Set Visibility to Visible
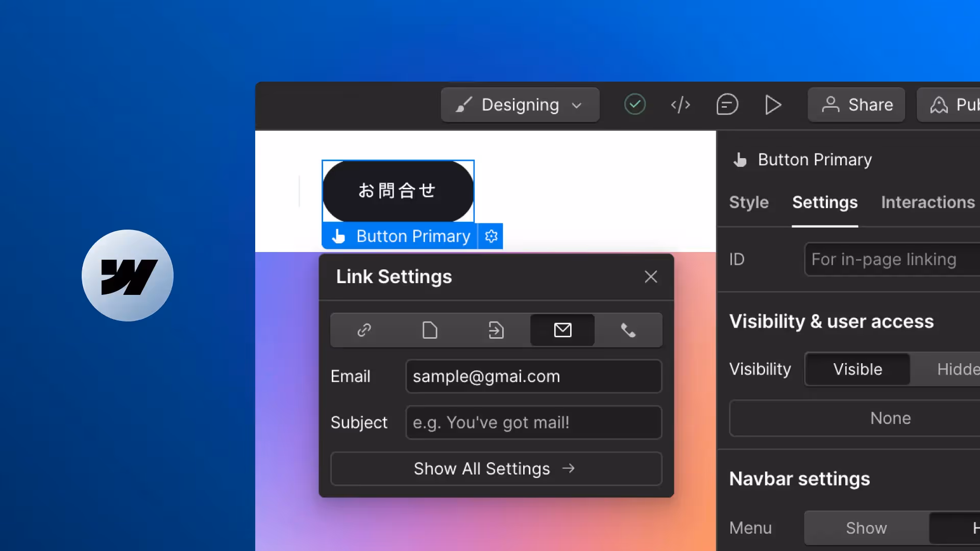 point(857,369)
